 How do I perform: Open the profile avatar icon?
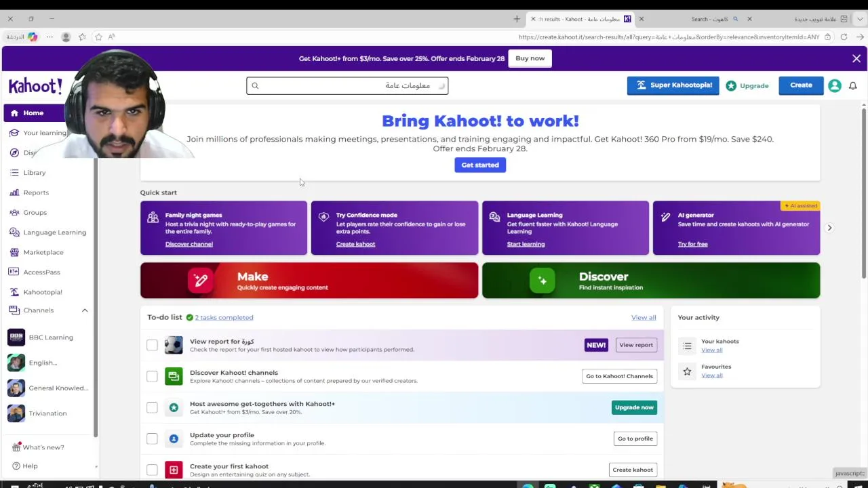[835, 86]
